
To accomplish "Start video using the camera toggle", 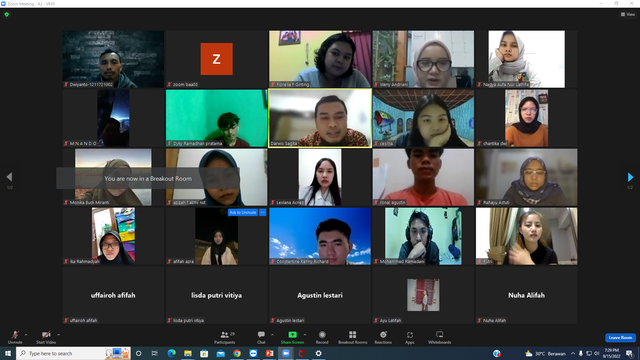I will pos(46,337).
